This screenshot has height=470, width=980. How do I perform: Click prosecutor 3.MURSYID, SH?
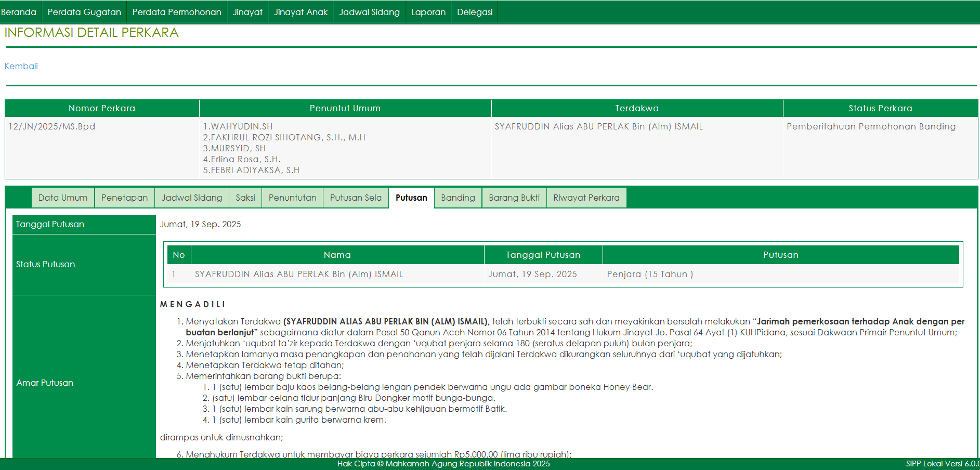pyautogui.click(x=234, y=148)
